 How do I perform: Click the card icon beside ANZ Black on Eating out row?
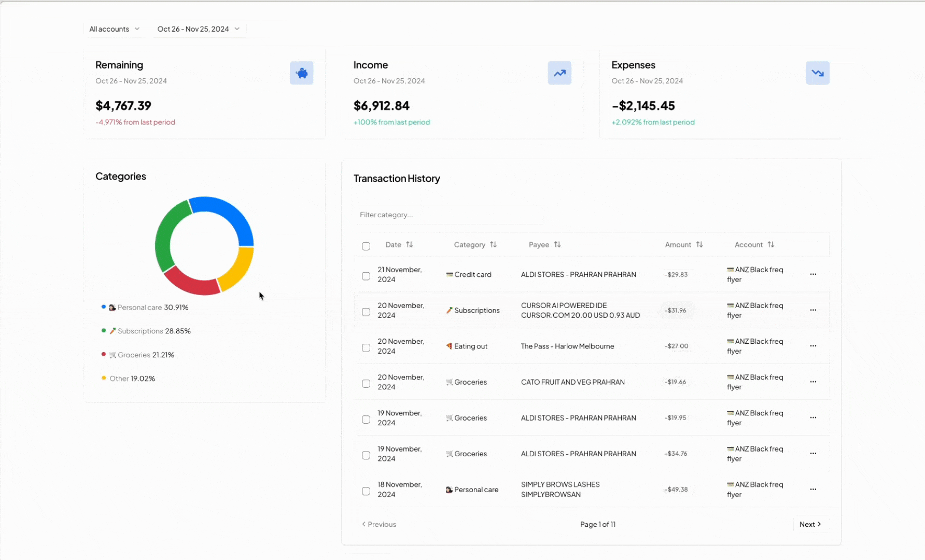pos(731,341)
